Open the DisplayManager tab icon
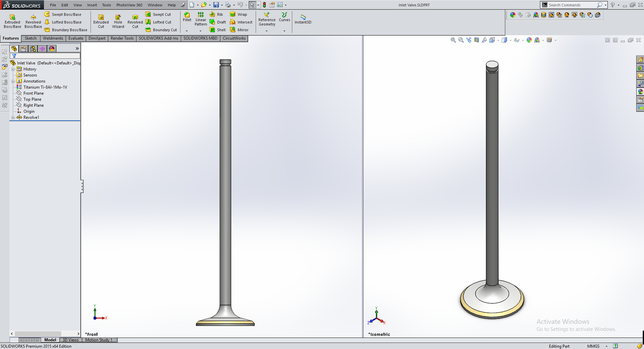The width and height of the screenshot is (644, 349). pos(52,49)
